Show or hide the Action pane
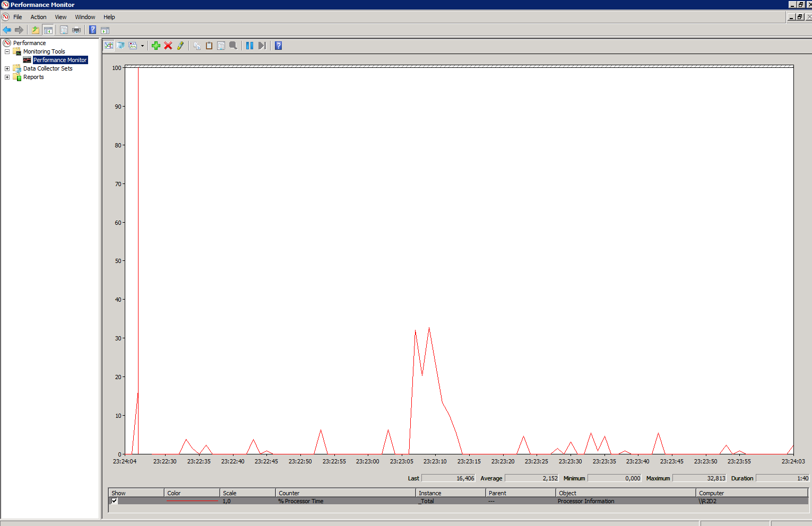Image resolution: width=812 pixels, height=526 pixels. click(x=105, y=30)
